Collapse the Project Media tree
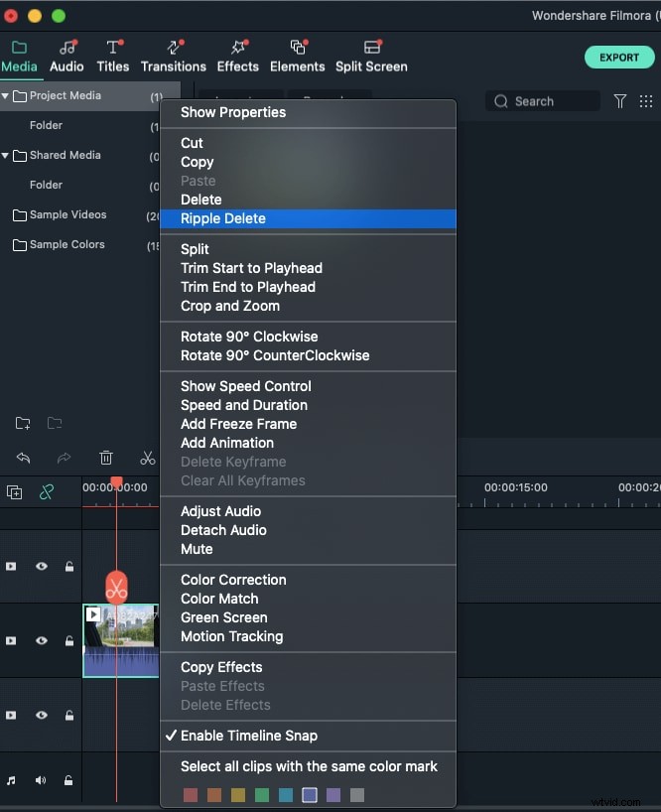This screenshot has height=812, width=661. tap(7, 95)
